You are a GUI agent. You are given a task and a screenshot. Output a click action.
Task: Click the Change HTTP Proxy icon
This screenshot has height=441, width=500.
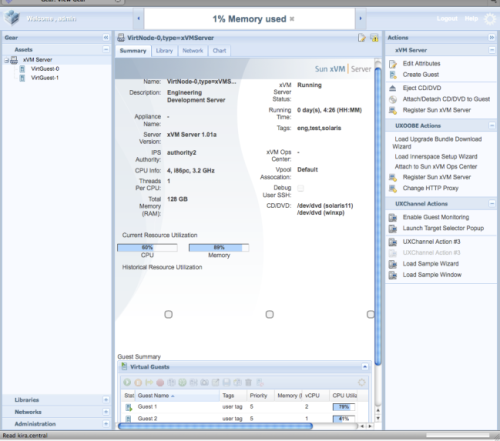point(393,188)
